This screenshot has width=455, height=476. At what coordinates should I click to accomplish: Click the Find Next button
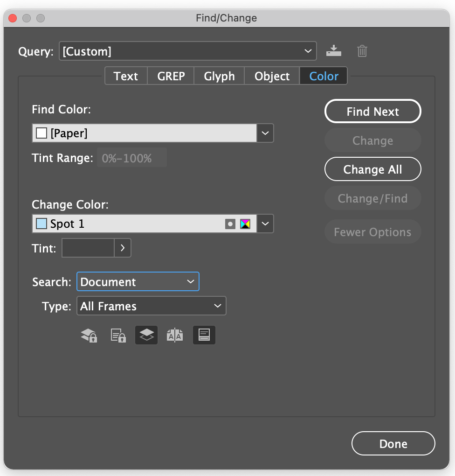372,112
